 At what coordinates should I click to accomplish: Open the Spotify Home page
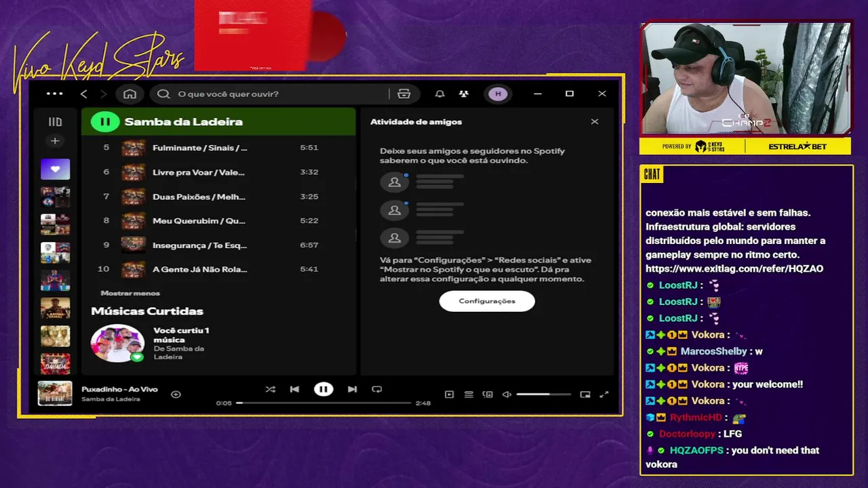130,94
